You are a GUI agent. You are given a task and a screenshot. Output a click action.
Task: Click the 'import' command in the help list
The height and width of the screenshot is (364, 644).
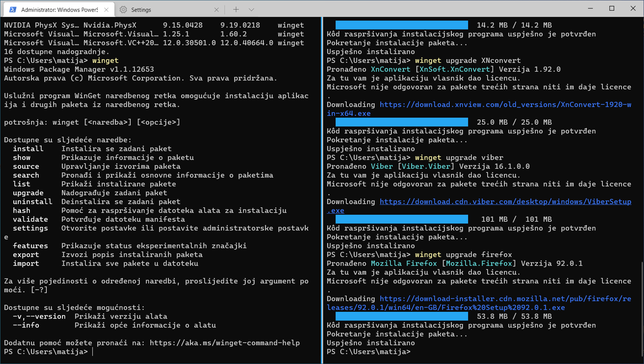[x=26, y=263]
